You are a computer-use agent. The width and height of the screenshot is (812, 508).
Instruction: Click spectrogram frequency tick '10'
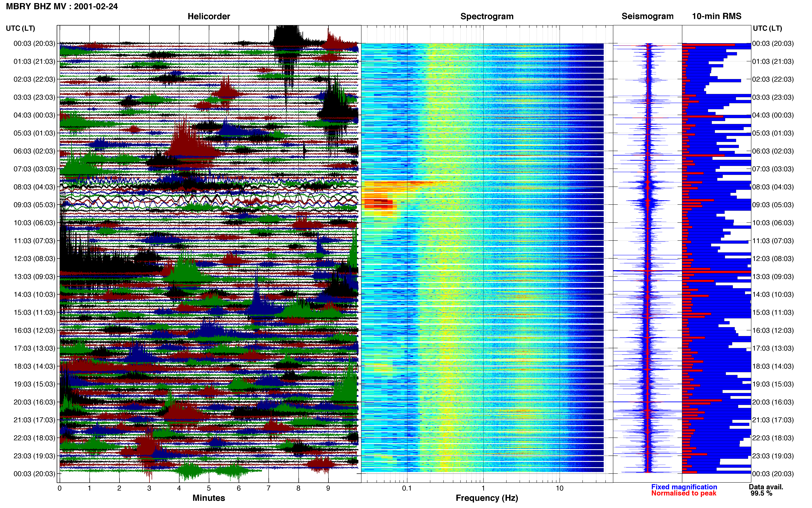coord(559,488)
